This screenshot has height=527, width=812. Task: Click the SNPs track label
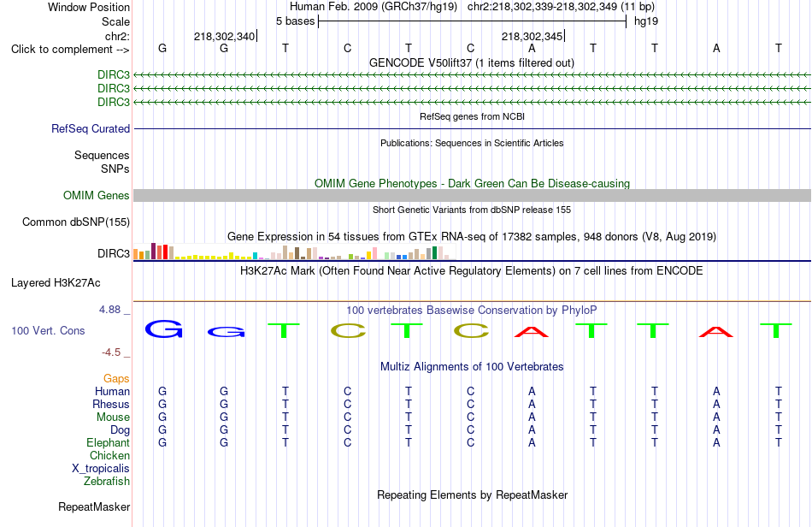[115, 169]
